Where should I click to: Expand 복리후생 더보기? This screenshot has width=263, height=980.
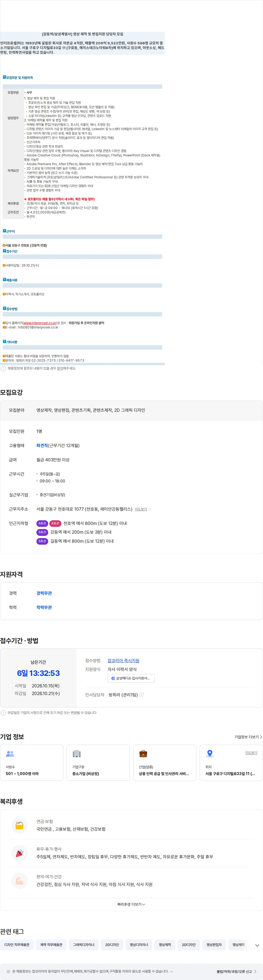click(131, 904)
